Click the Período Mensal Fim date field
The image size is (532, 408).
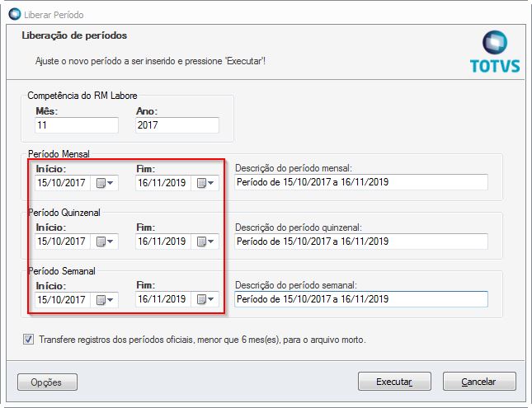tap(162, 183)
